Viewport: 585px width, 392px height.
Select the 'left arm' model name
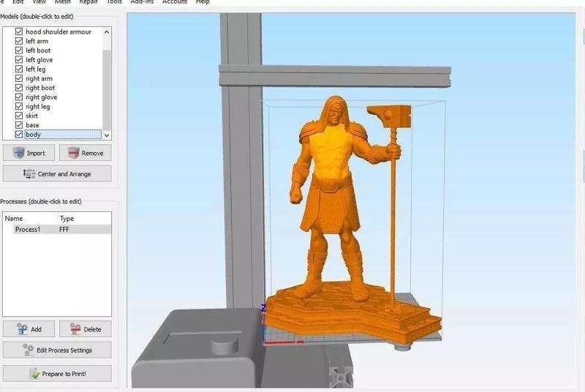[37, 41]
